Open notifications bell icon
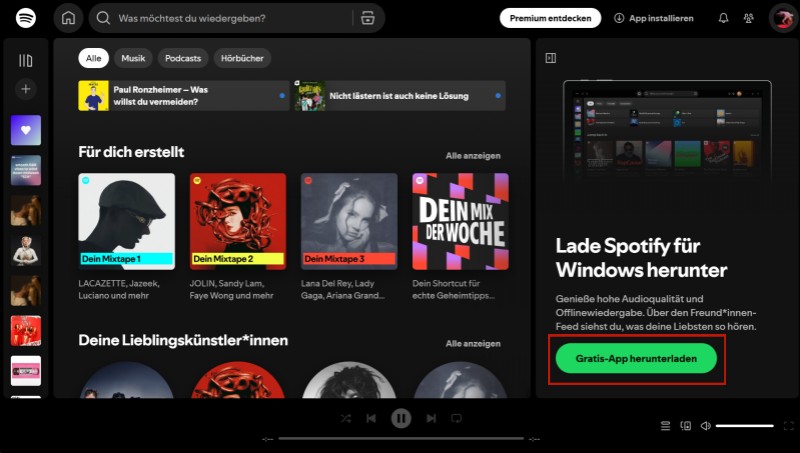The image size is (800, 453). coord(723,18)
